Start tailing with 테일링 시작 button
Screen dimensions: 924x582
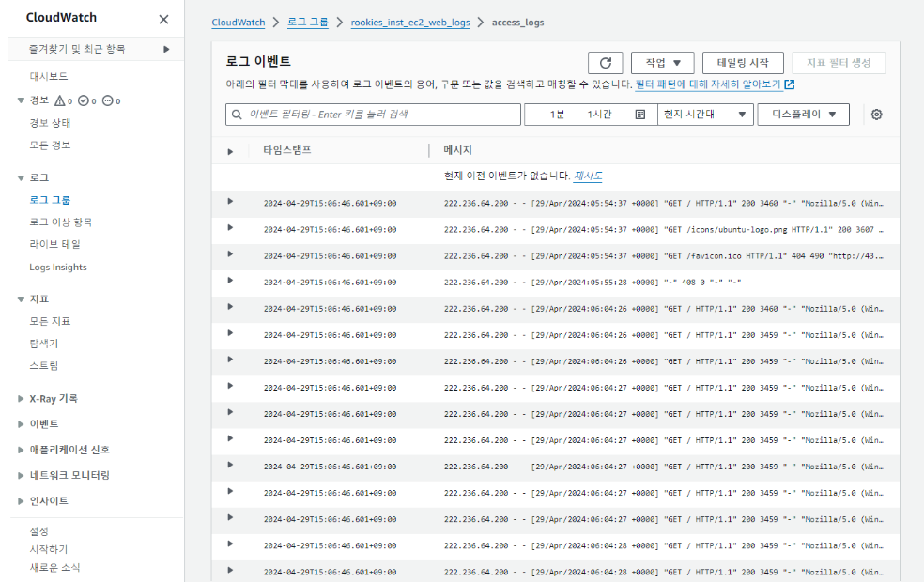click(743, 63)
